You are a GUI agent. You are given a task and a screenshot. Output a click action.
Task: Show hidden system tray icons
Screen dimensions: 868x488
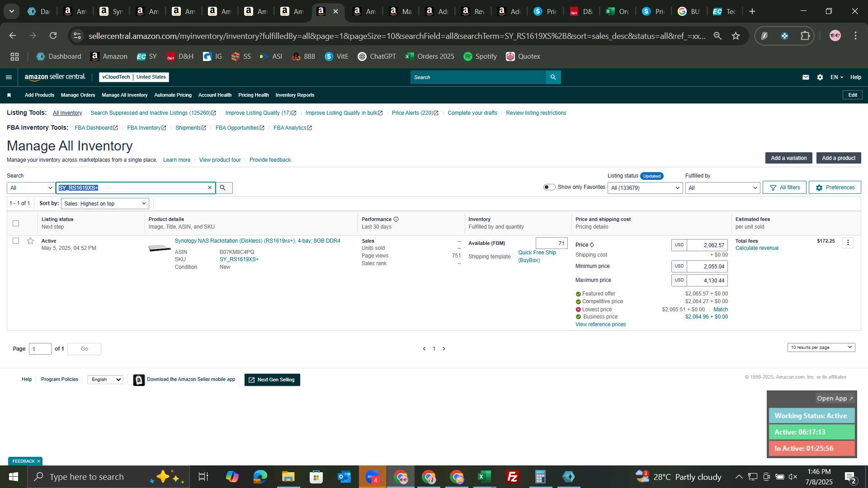coord(739,477)
